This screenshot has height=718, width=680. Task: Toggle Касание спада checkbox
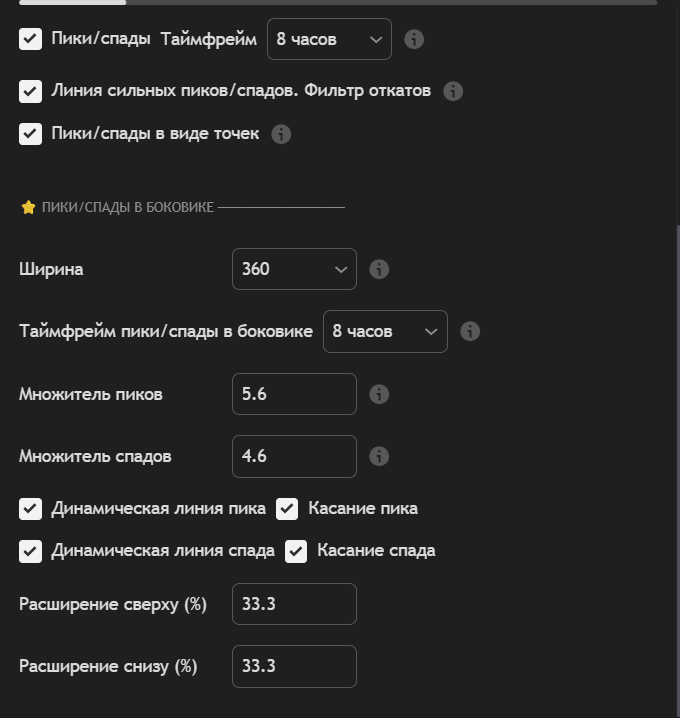[x=296, y=551]
